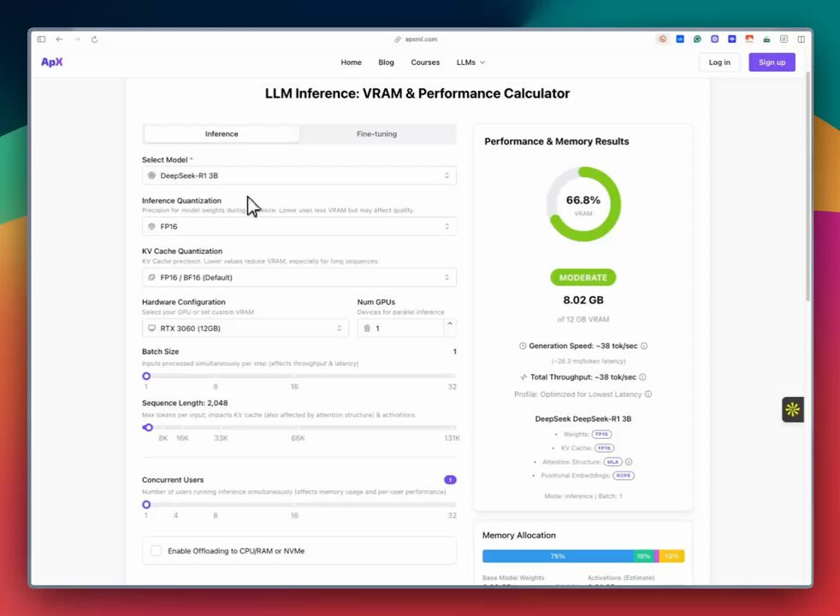Click the page vertical scrollbar
This screenshot has height=616, width=840.
(807, 185)
